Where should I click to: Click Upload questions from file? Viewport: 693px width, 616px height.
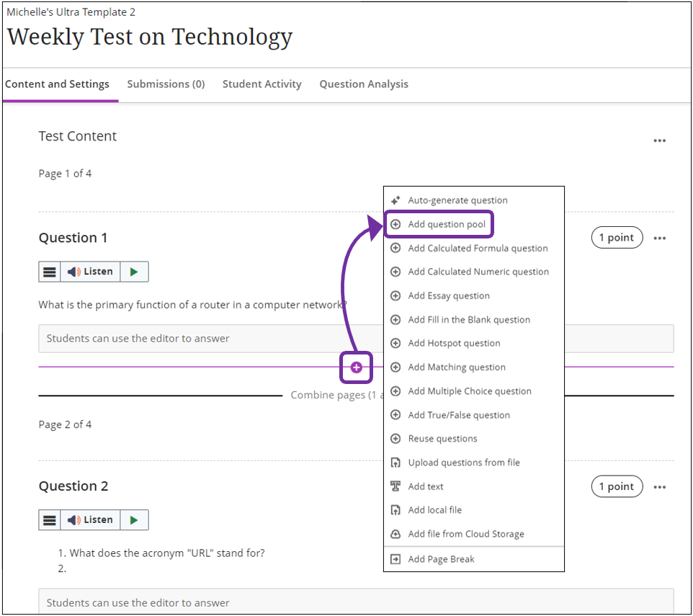click(x=463, y=463)
